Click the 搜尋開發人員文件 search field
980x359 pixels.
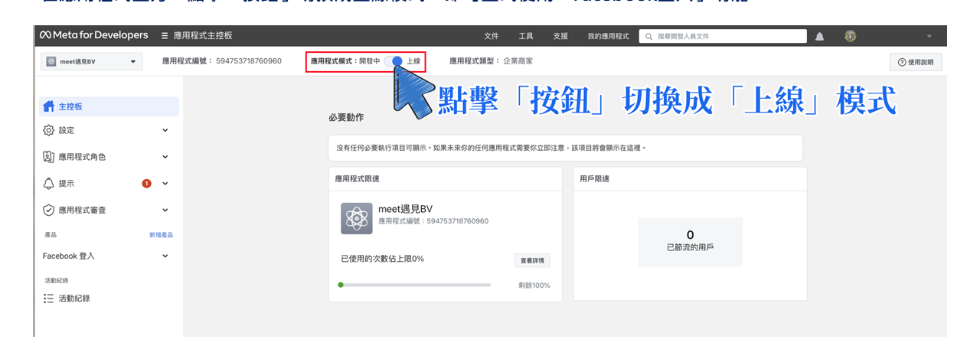pos(723,36)
